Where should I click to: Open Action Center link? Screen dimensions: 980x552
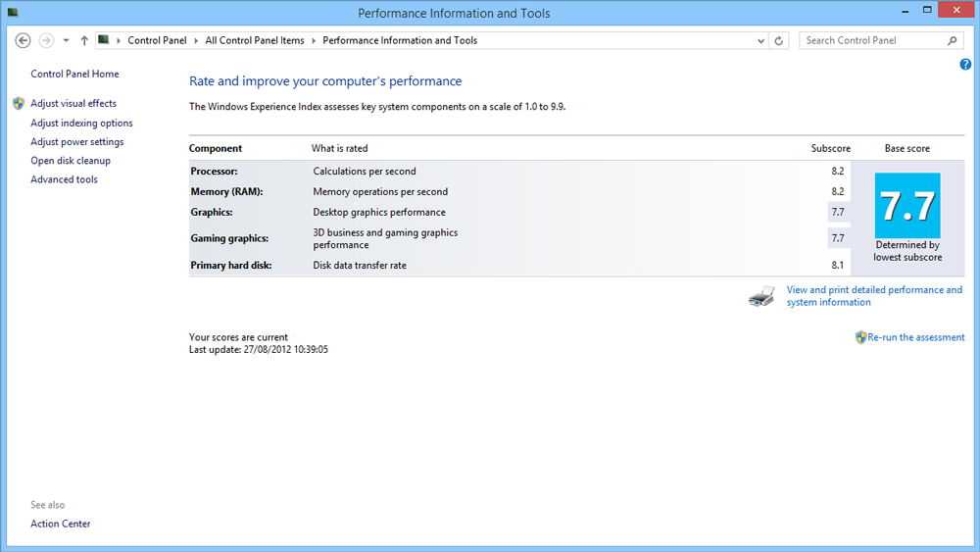pos(60,524)
